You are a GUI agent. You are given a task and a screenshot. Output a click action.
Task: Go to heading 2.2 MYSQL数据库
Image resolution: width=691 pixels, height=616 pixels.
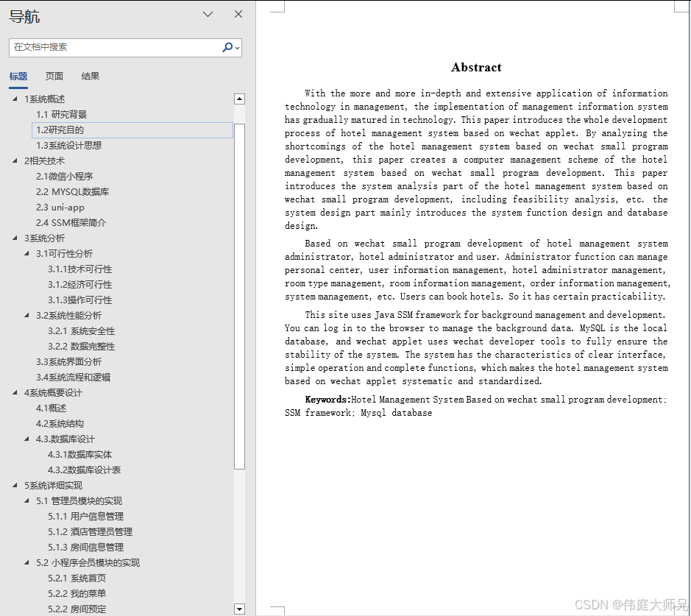(72, 191)
